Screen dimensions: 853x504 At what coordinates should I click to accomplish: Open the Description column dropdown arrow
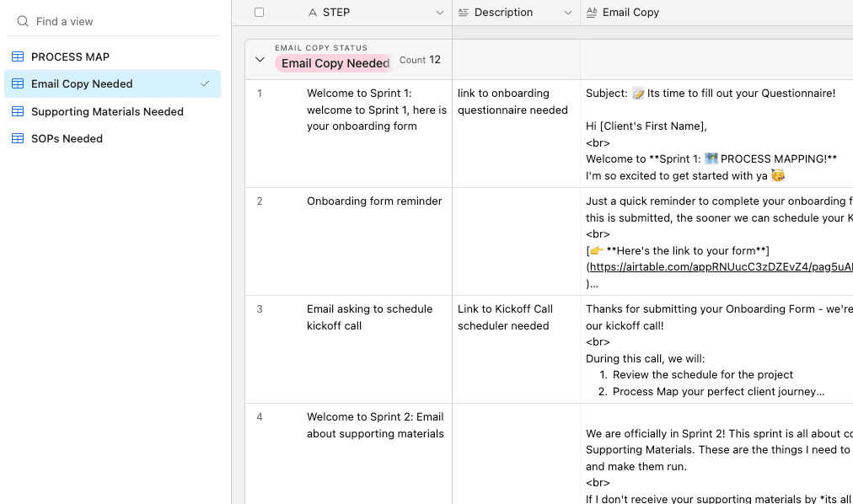click(568, 13)
